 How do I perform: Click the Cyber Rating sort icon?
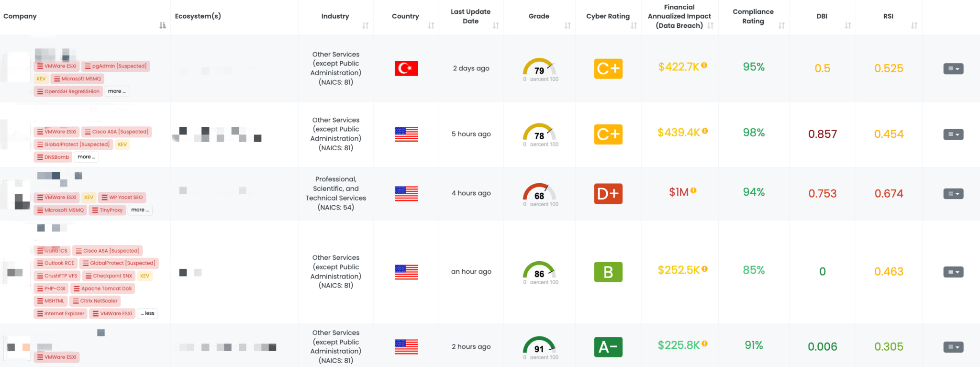pos(634,25)
